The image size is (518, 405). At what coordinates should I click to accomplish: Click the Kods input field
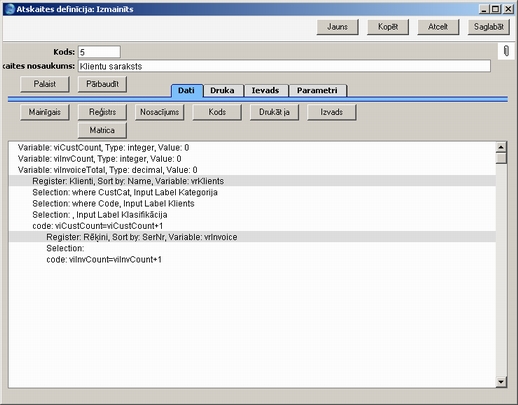click(99, 52)
